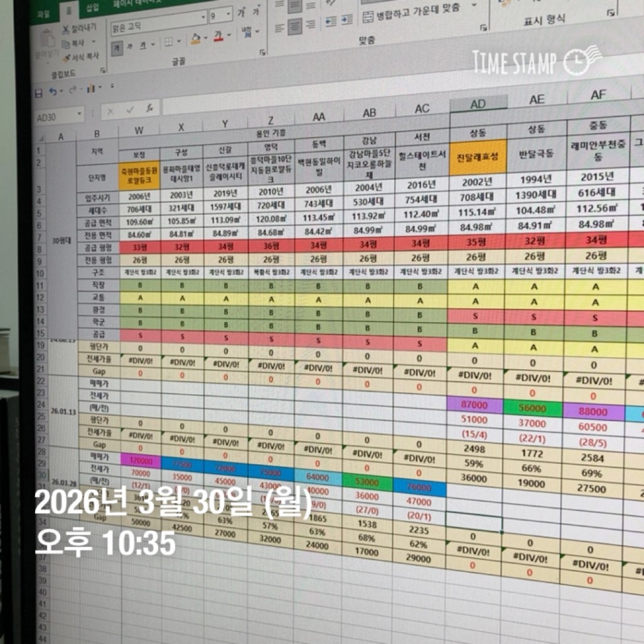Apply the fill color paint bucket

[195, 39]
